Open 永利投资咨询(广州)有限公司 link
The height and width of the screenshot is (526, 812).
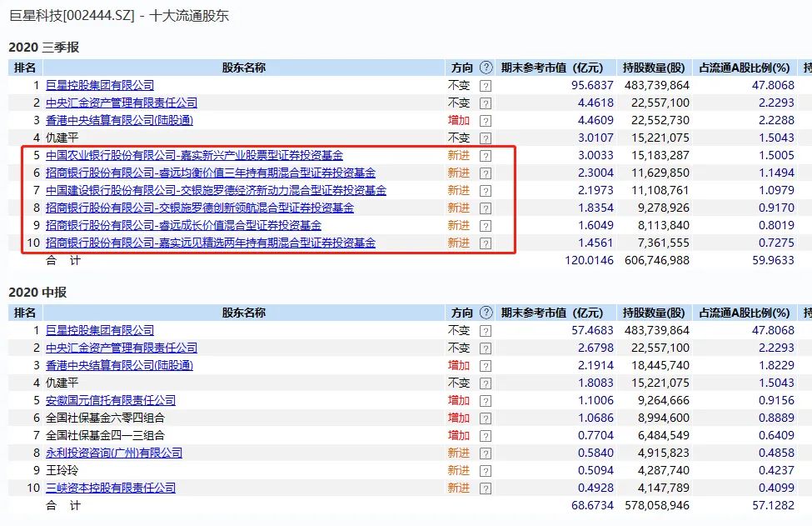(x=114, y=453)
